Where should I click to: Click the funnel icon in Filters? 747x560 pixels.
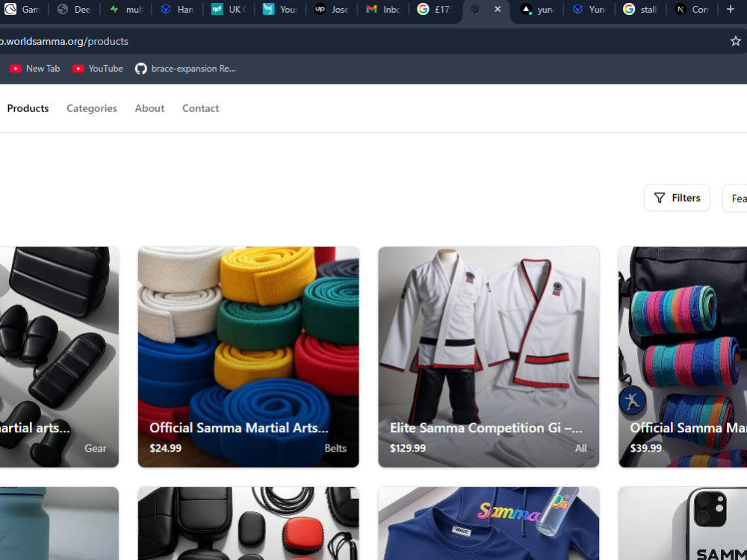[660, 198]
